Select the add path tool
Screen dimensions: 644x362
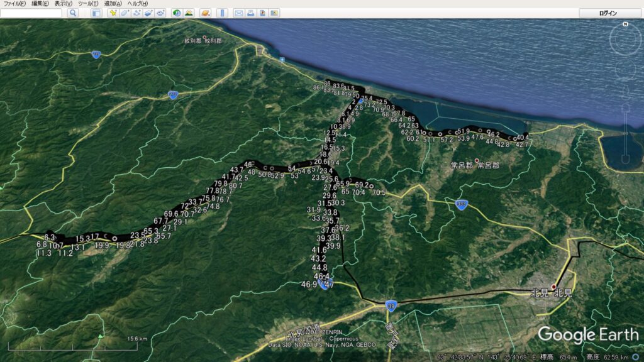tap(136, 13)
